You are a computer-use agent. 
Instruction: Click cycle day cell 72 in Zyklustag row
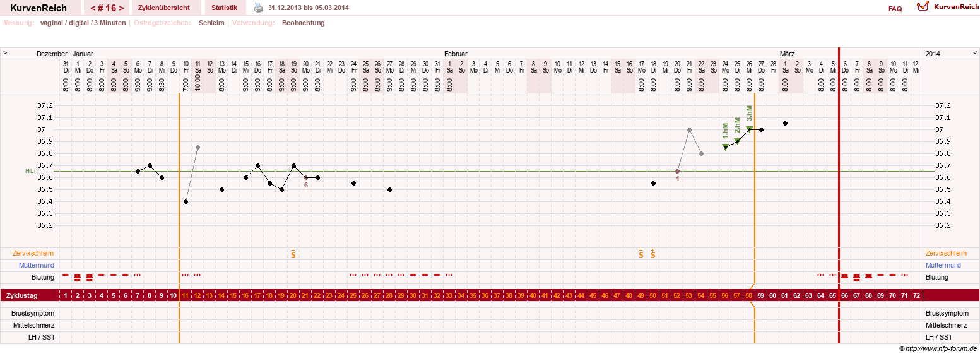(x=917, y=295)
